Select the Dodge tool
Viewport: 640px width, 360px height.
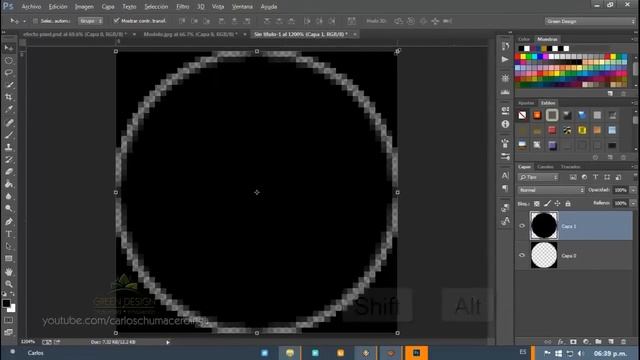pos(9,208)
